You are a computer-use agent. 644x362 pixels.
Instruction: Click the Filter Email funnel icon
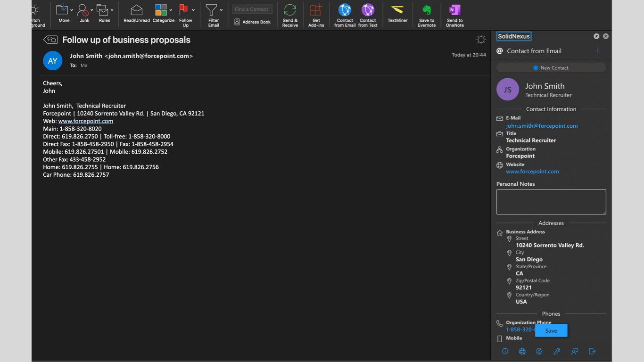211,10
